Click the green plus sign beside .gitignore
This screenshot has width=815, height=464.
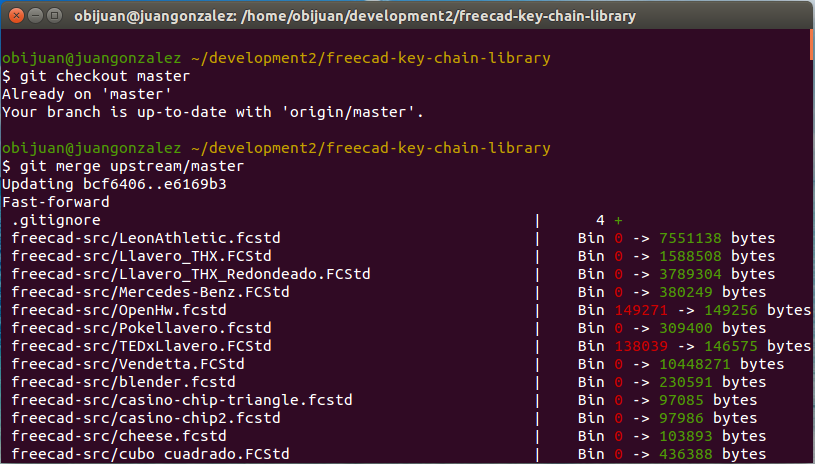(618, 220)
